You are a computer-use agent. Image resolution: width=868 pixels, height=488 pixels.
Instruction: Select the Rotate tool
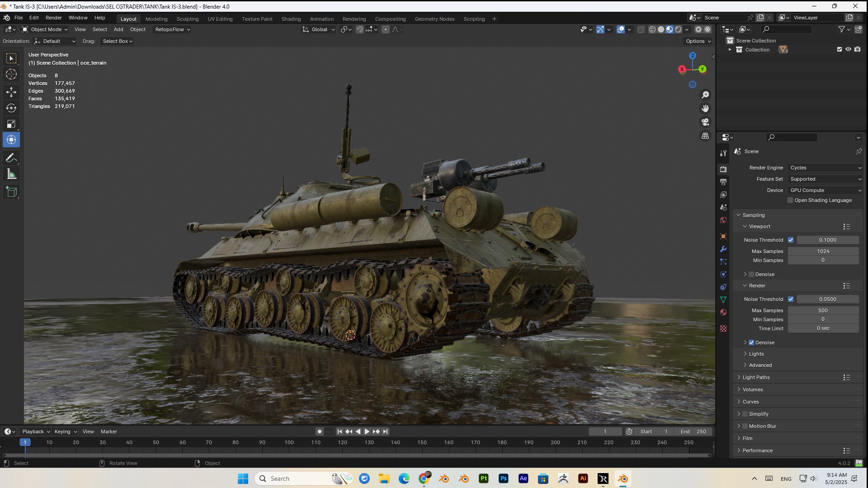click(x=11, y=108)
